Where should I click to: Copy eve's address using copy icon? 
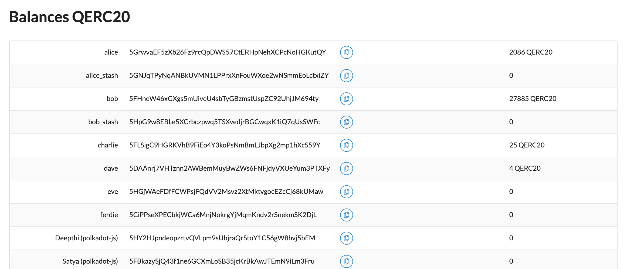[x=346, y=192]
